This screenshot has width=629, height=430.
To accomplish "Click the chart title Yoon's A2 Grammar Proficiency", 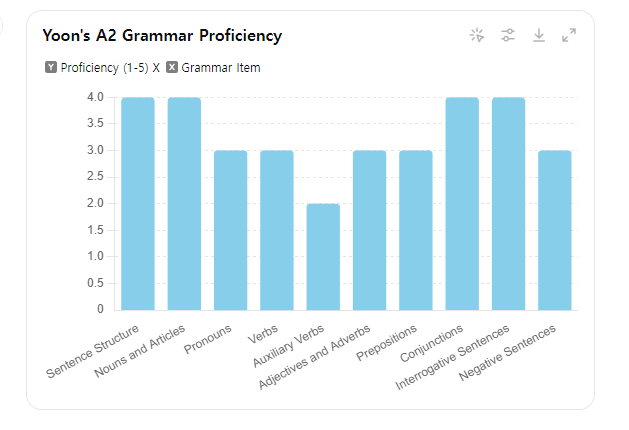I will point(162,36).
